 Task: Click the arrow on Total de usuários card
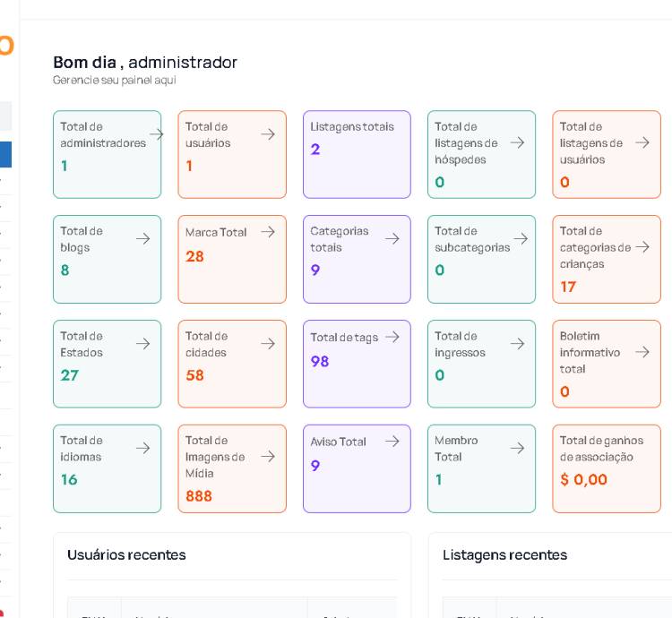pyautogui.click(x=268, y=134)
